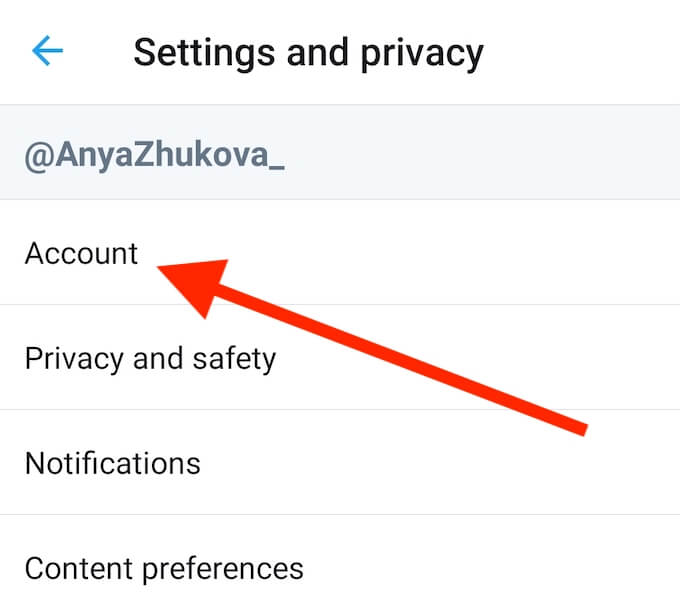Viewport: 680px width, 614px height.
Task: Click the Notifications label
Action: tap(112, 463)
